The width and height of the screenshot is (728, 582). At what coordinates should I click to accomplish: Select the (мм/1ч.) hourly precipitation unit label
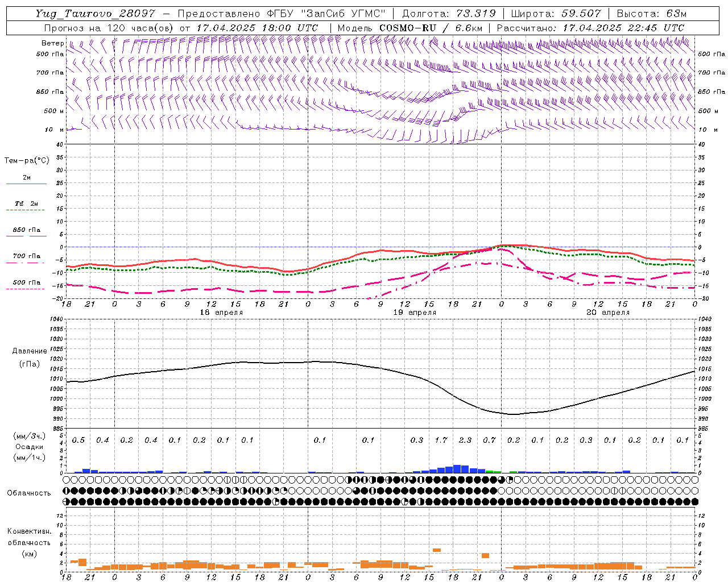pyautogui.click(x=30, y=457)
